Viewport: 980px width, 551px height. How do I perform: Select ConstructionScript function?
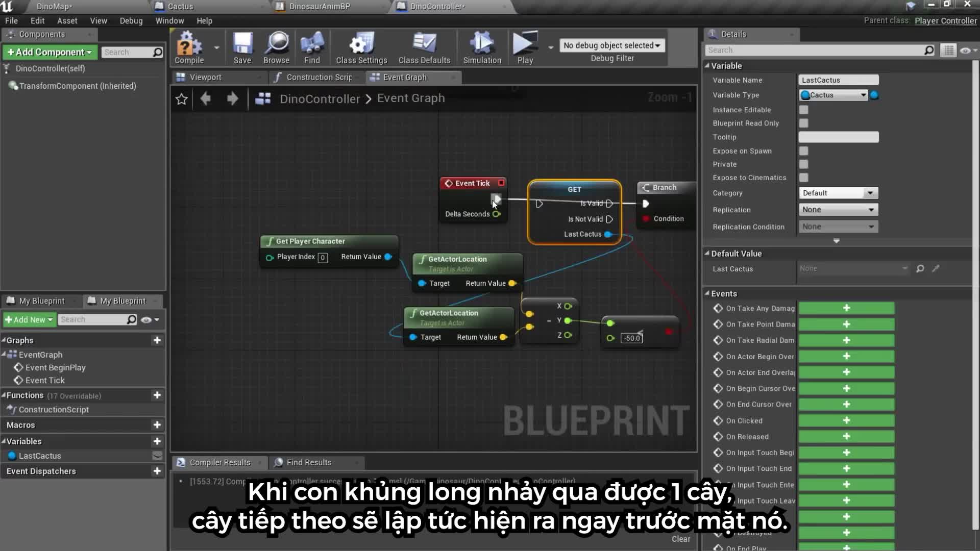pos(54,410)
